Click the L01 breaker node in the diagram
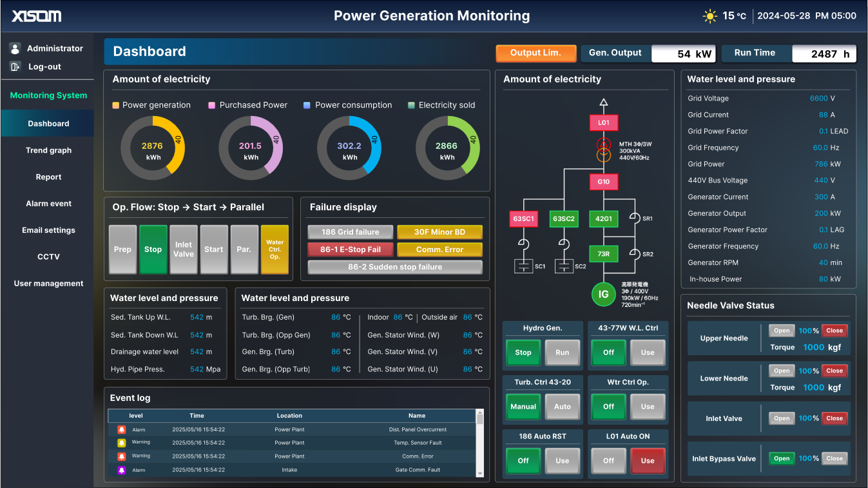This screenshot has width=868, height=488. pos(603,122)
